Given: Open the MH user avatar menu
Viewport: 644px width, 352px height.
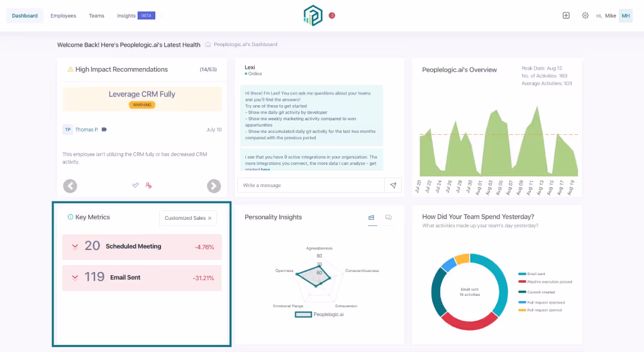Looking at the screenshot, I should click(x=626, y=16).
